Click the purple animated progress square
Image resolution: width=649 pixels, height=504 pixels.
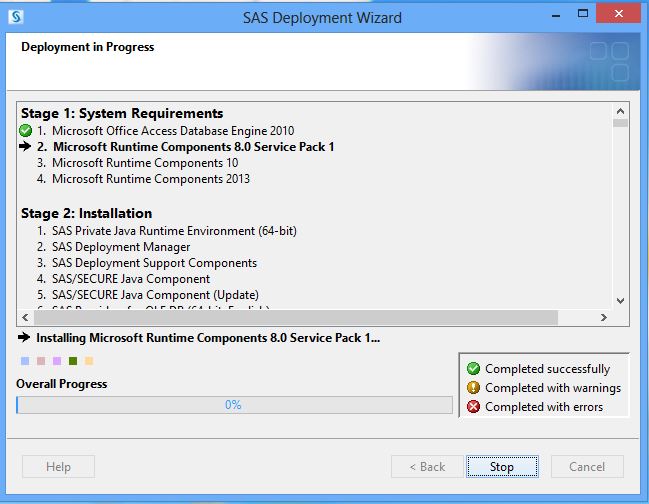coord(57,361)
